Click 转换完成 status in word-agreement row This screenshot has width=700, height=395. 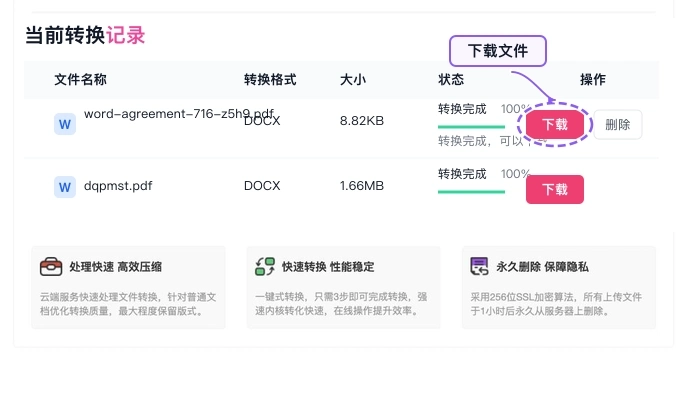pyautogui.click(x=462, y=109)
